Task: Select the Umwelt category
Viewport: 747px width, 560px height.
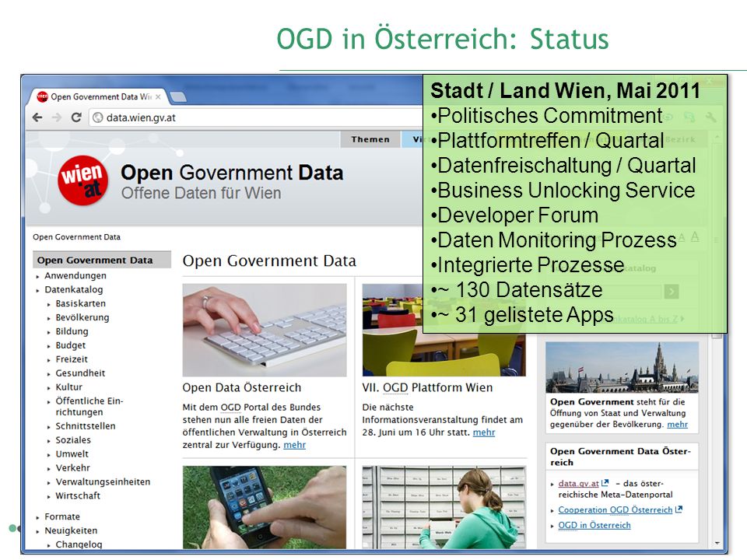Action: (x=72, y=453)
